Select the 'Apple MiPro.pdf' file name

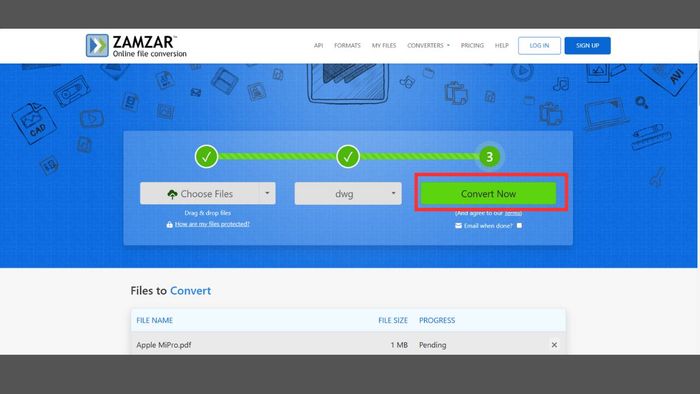[164, 345]
